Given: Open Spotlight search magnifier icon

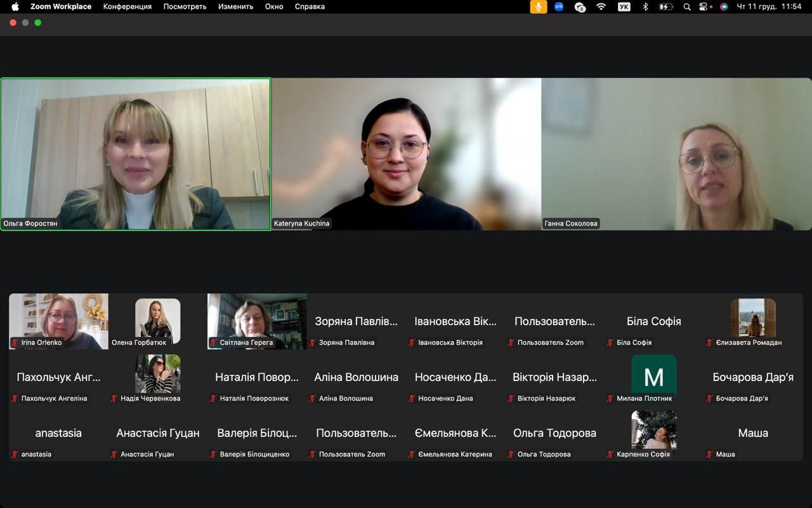Looking at the screenshot, I should pos(687,6).
